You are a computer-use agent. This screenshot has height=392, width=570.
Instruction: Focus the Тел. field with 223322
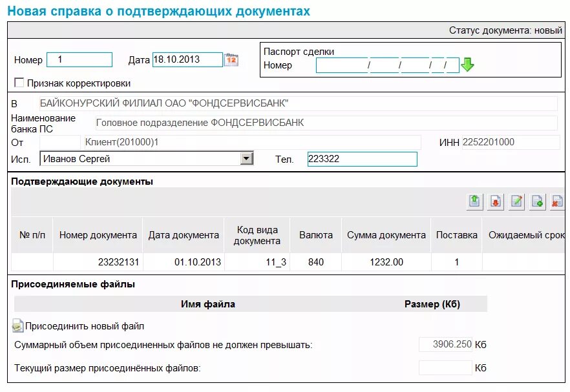[362, 159]
